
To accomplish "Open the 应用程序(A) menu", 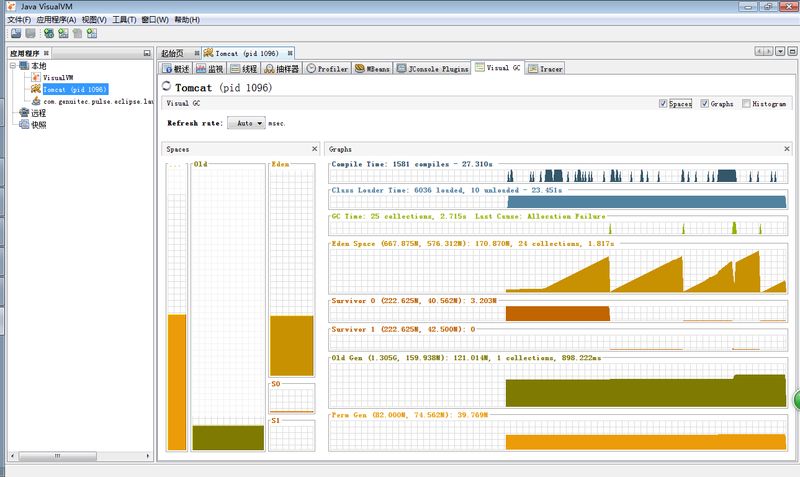I will tap(56, 19).
